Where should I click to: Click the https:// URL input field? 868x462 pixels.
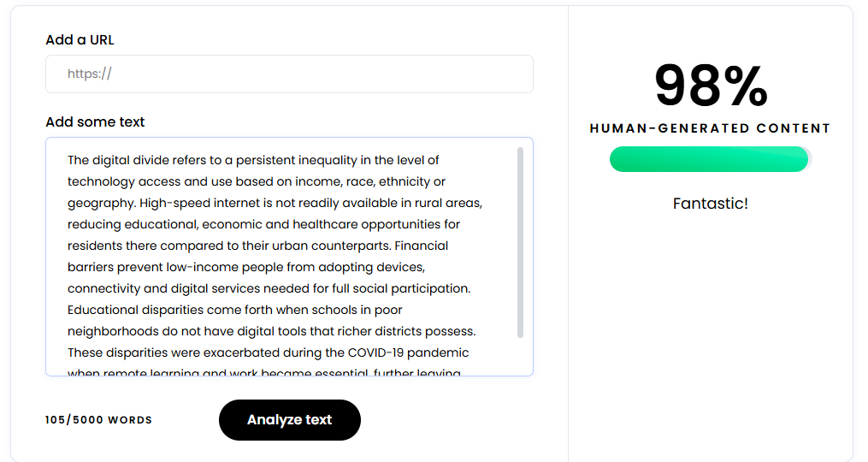[289, 74]
